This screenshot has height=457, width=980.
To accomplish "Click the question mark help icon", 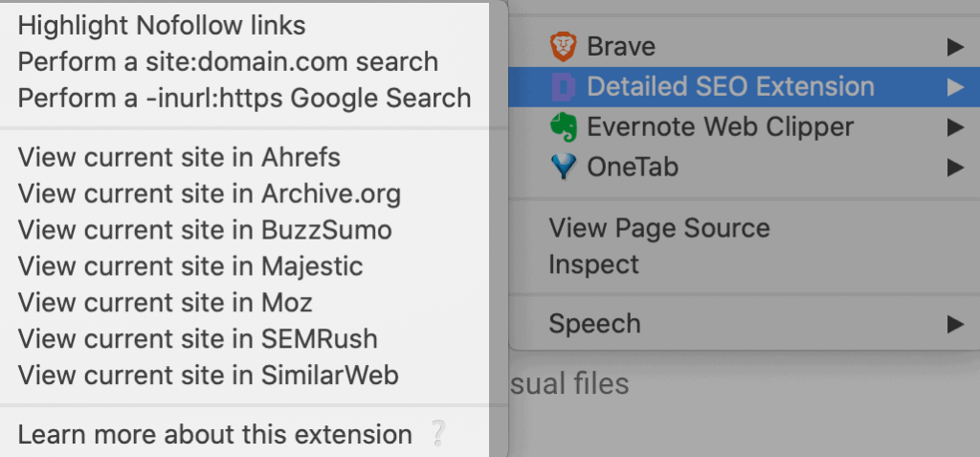I will coord(437,434).
